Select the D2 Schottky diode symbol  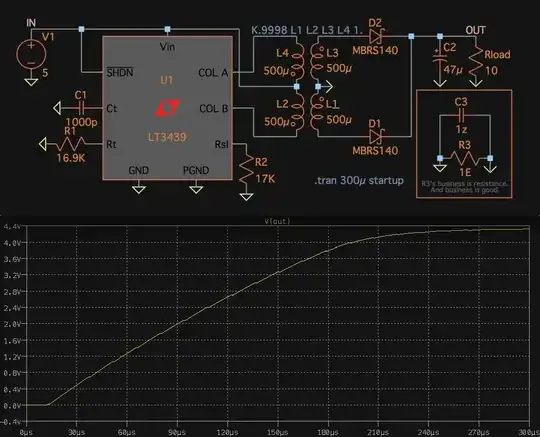coord(376,35)
